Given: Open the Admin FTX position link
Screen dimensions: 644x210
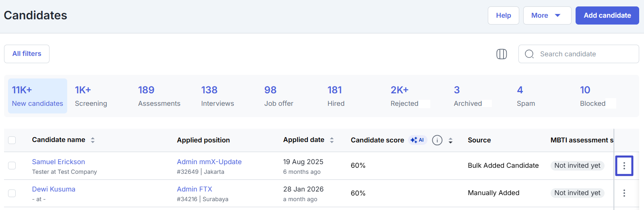Looking at the screenshot, I should (x=194, y=189).
